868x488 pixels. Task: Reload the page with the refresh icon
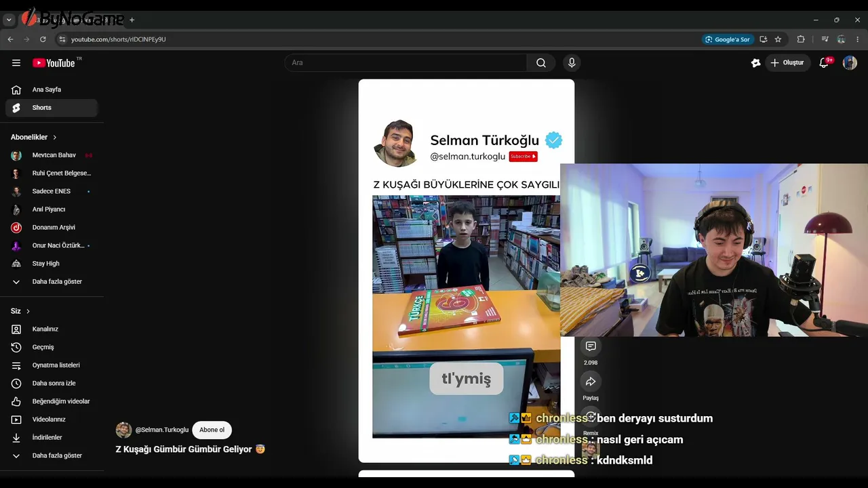(43, 39)
